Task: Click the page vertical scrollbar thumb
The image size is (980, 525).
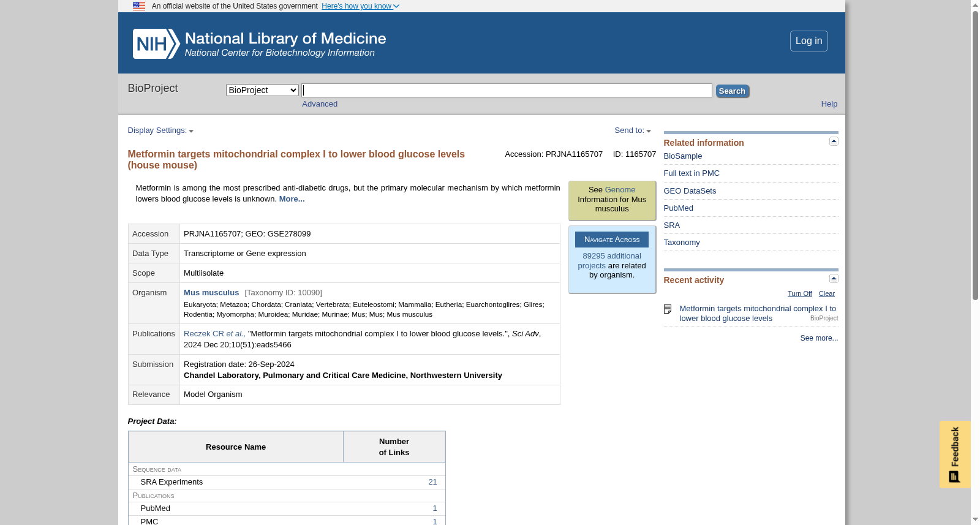Action: coord(975,156)
